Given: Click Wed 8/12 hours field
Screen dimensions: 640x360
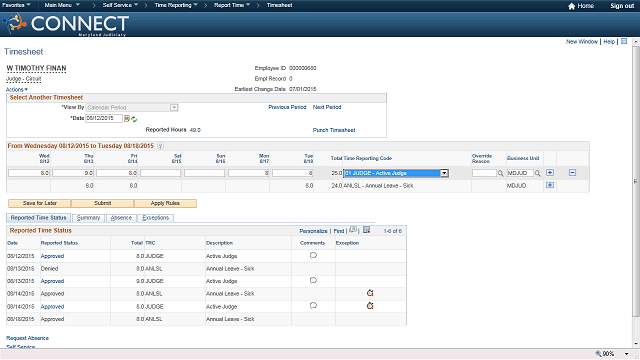Looking at the screenshot, I should [29, 173].
